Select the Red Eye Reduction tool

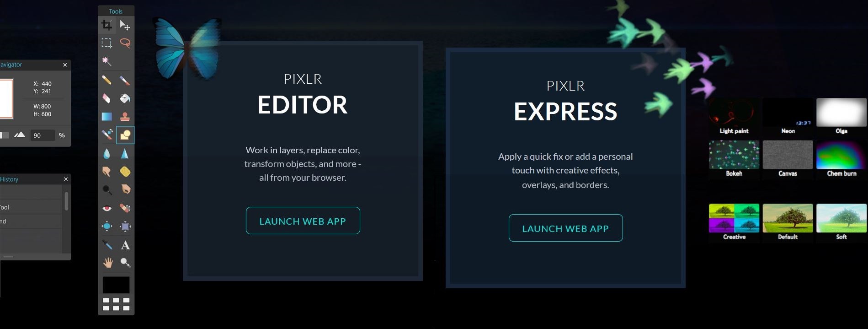coord(107,208)
